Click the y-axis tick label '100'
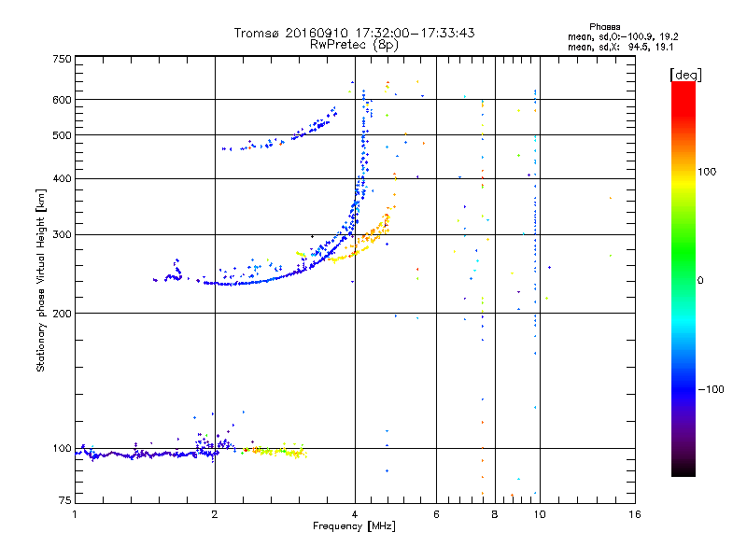Image resolution: width=747 pixels, height=560 pixels. click(62, 449)
